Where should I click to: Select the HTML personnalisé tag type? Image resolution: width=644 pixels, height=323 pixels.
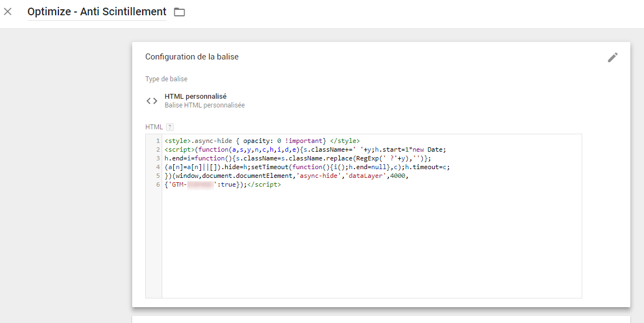(x=196, y=97)
